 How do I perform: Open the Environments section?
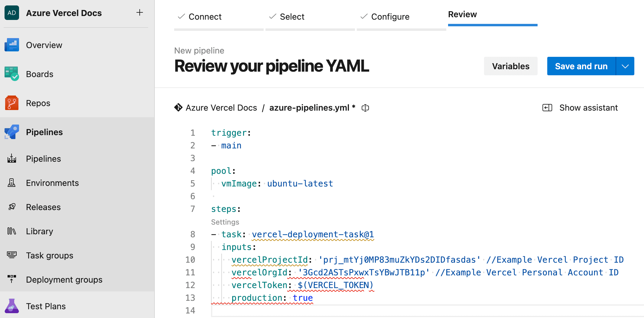pyautogui.click(x=52, y=183)
